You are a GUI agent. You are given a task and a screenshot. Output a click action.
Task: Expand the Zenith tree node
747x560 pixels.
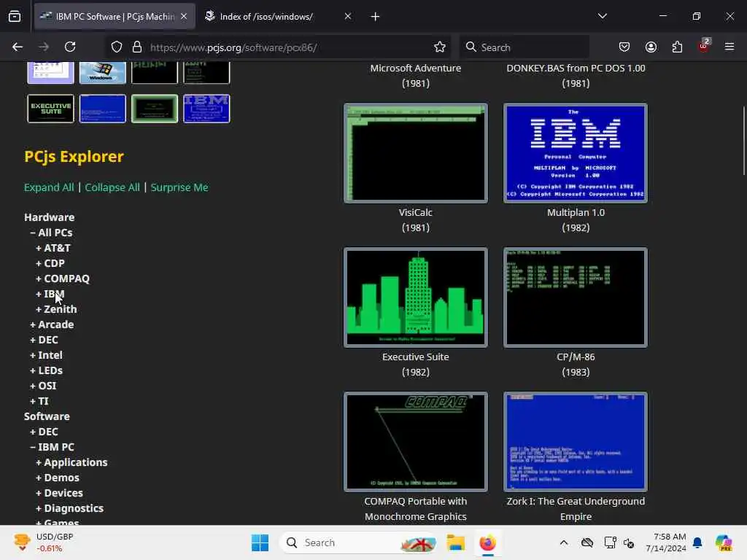click(56, 309)
